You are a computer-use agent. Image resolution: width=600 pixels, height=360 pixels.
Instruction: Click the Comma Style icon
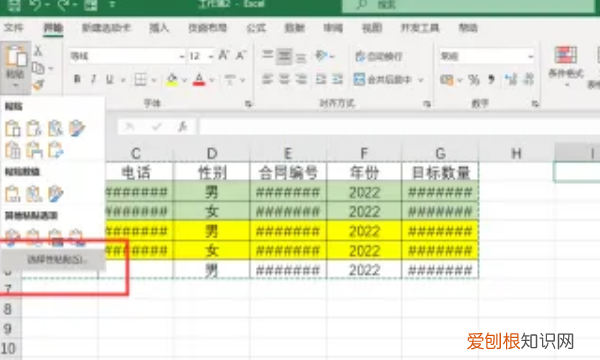(x=491, y=80)
